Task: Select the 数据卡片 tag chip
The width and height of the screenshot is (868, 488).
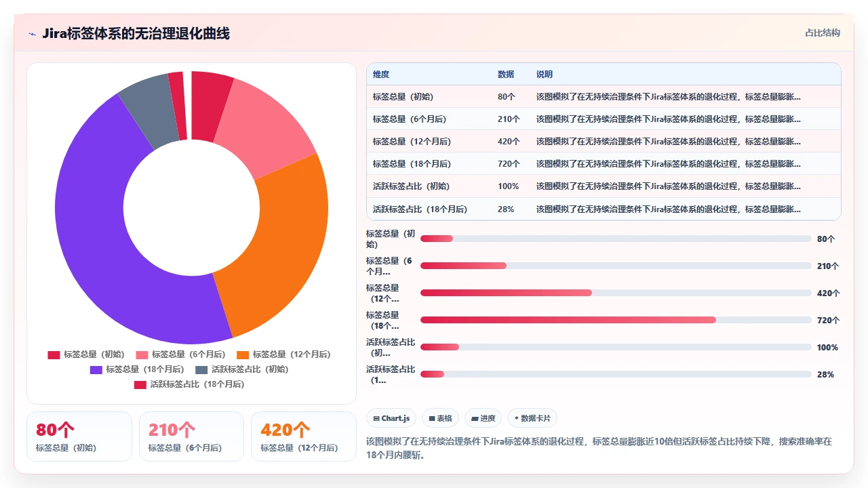Action: (532, 418)
